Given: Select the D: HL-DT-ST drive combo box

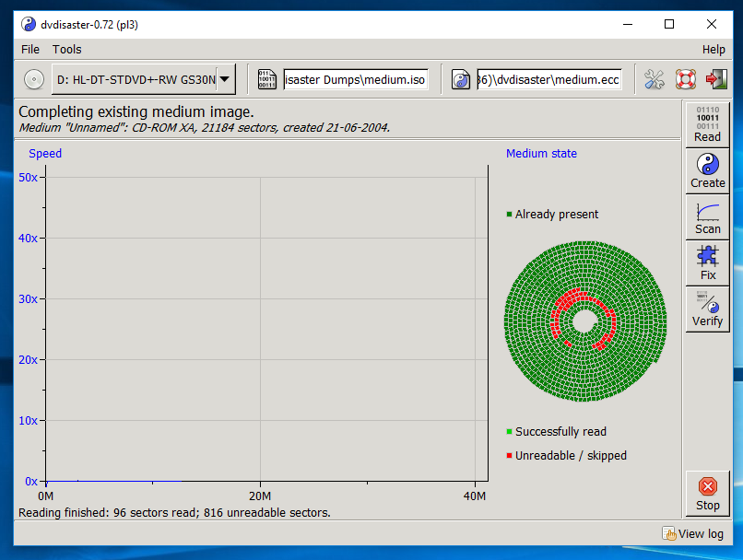Looking at the screenshot, I should pyautogui.click(x=143, y=79).
